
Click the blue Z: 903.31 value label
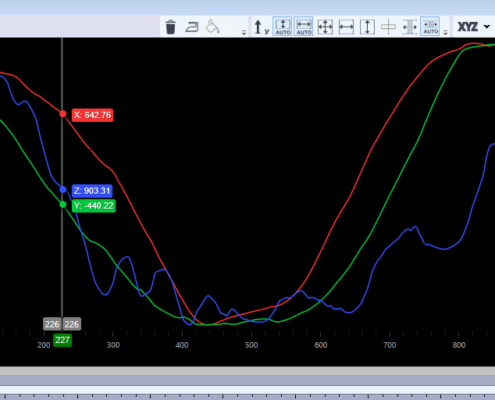click(x=92, y=191)
